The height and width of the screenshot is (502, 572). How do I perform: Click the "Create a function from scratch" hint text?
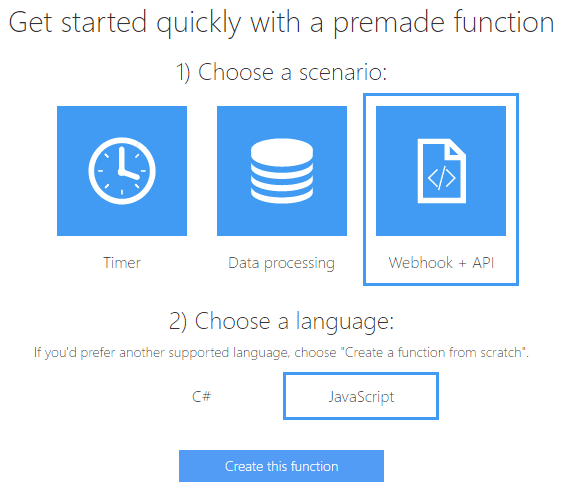434,352
